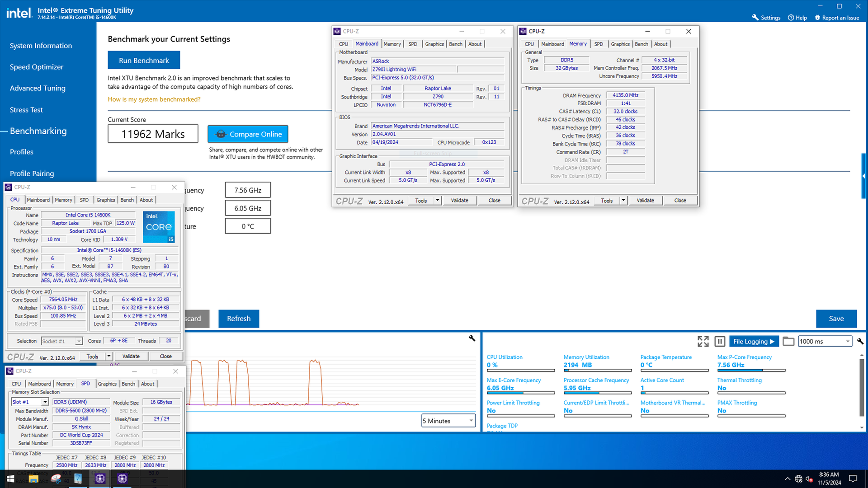Click the CPU-Z SPD window title icon
Screen dimensions: 868x488
tap(10, 371)
